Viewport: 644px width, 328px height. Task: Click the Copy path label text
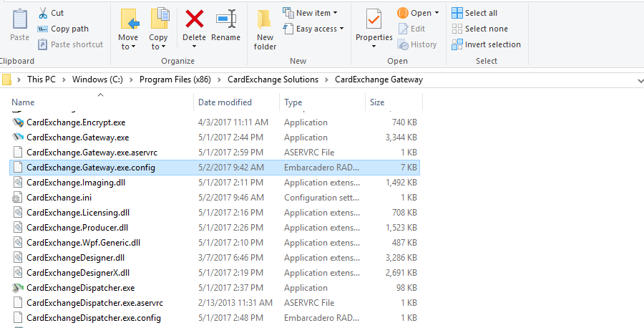[69, 29]
